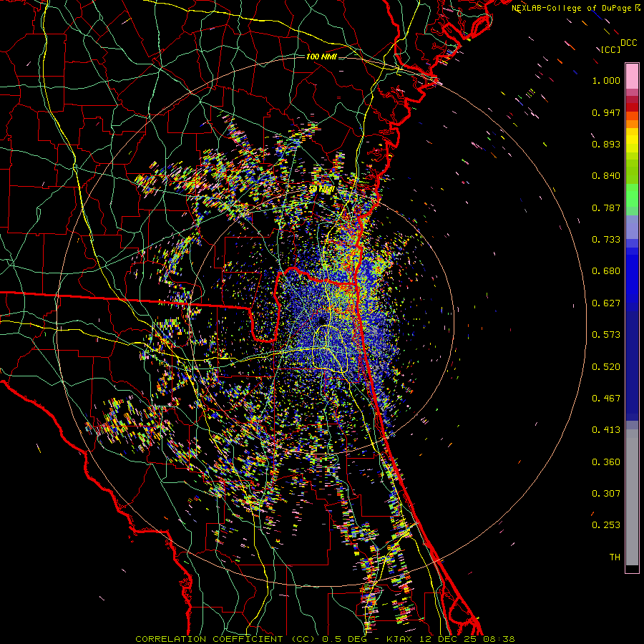Select the 0.573 legend value
This screenshot has height=644, width=644.
pyautogui.click(x=606, y=335)
